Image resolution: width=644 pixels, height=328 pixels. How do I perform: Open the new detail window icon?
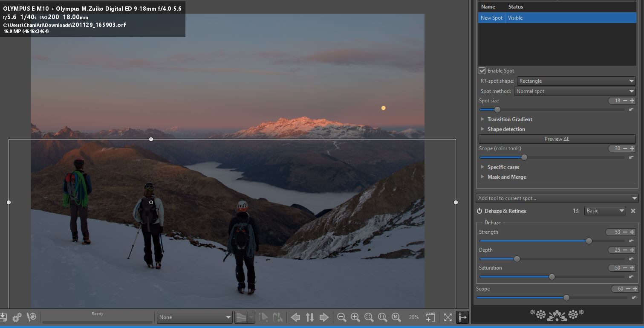(430, 317)
